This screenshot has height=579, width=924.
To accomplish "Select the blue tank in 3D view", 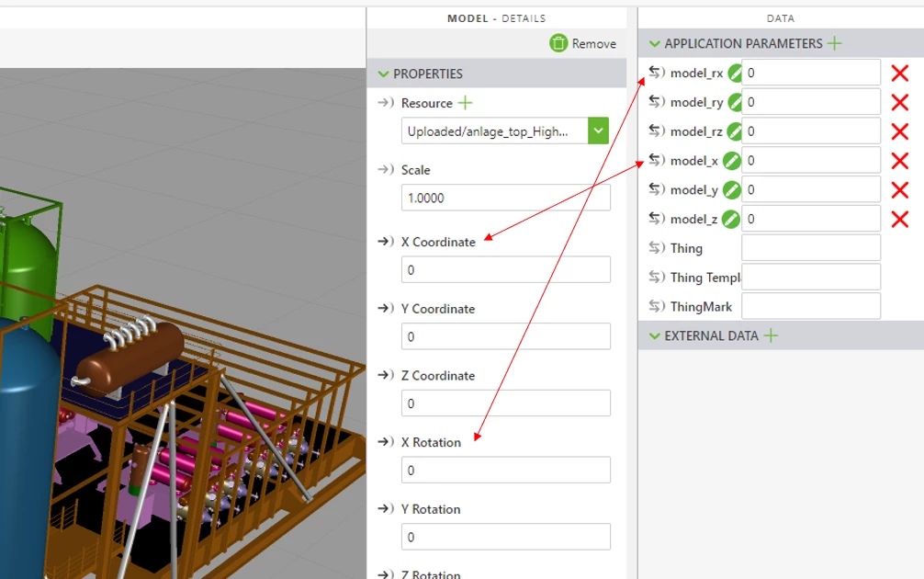I will coord(27,448).
